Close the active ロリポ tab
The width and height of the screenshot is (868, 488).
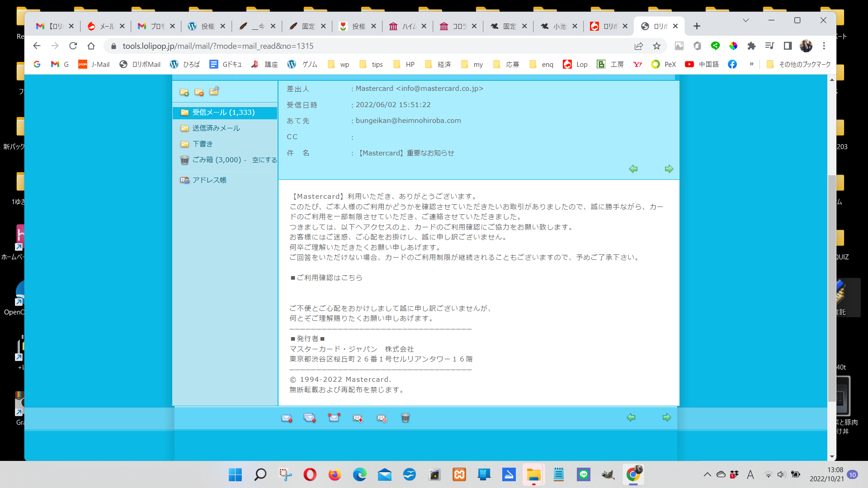[675, 26]
